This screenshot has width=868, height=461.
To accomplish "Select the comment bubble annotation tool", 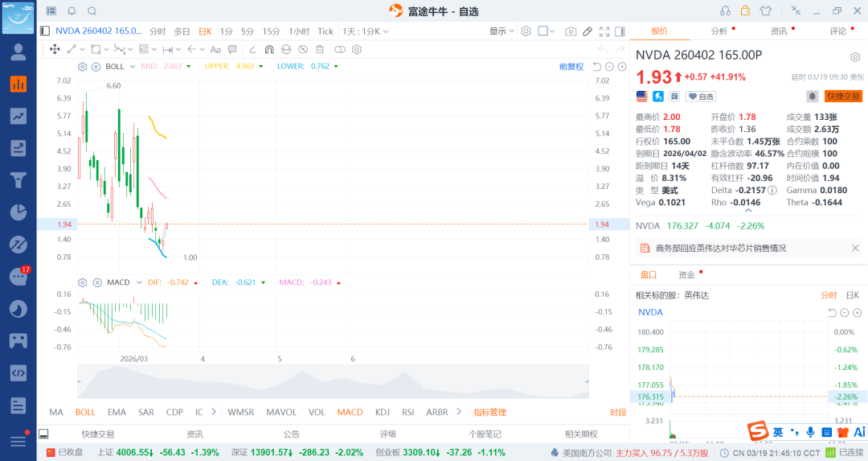I will (x=232, y=49).
